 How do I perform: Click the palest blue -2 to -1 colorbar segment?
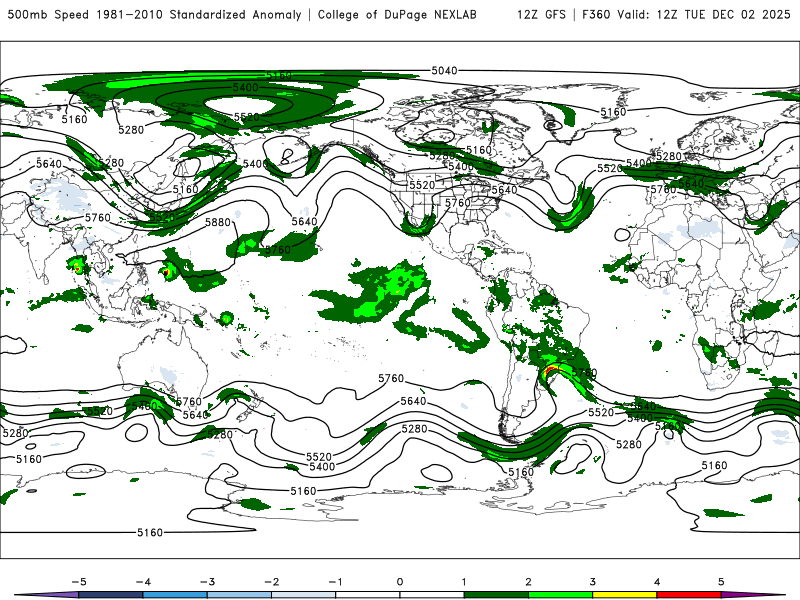(x=304, y=595)
